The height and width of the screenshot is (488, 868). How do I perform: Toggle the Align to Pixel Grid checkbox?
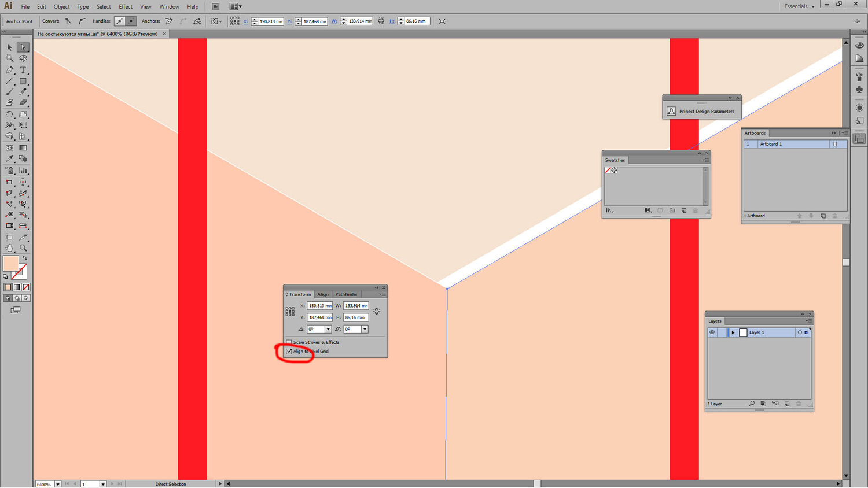289,351
